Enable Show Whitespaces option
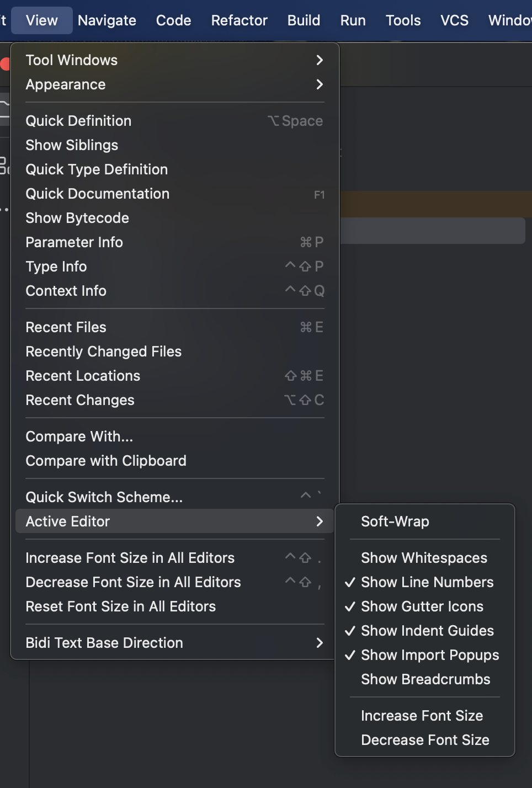The image size is (532, 788). point(425,558)
